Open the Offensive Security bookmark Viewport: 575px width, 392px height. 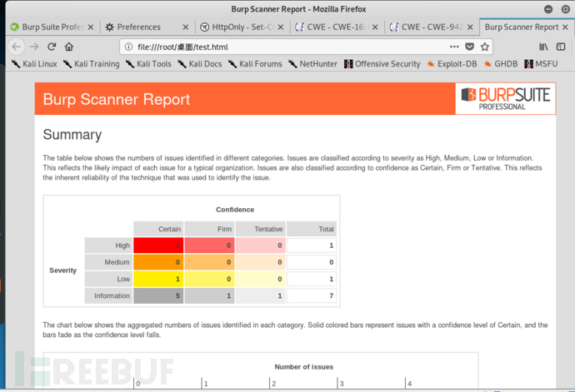[x=382, y=64]
